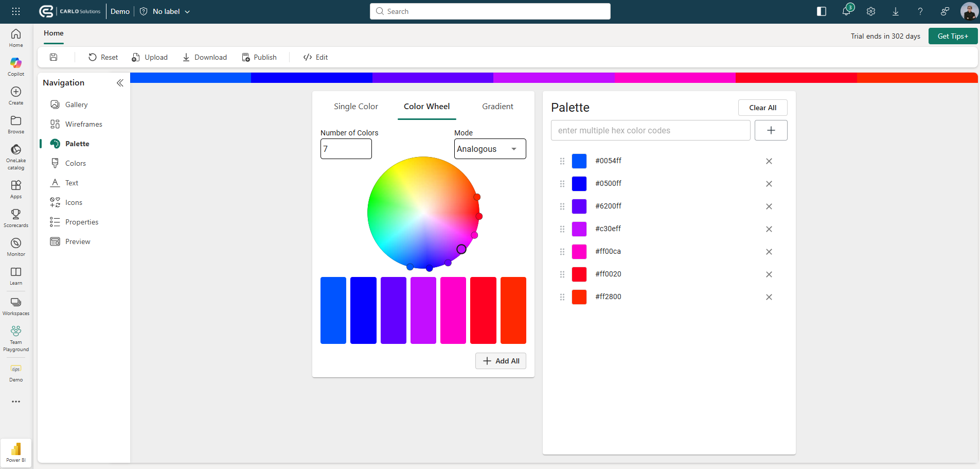980x469 pixels.
Task: Switch to the Gradient tab
Action: [x=497, y=106]
